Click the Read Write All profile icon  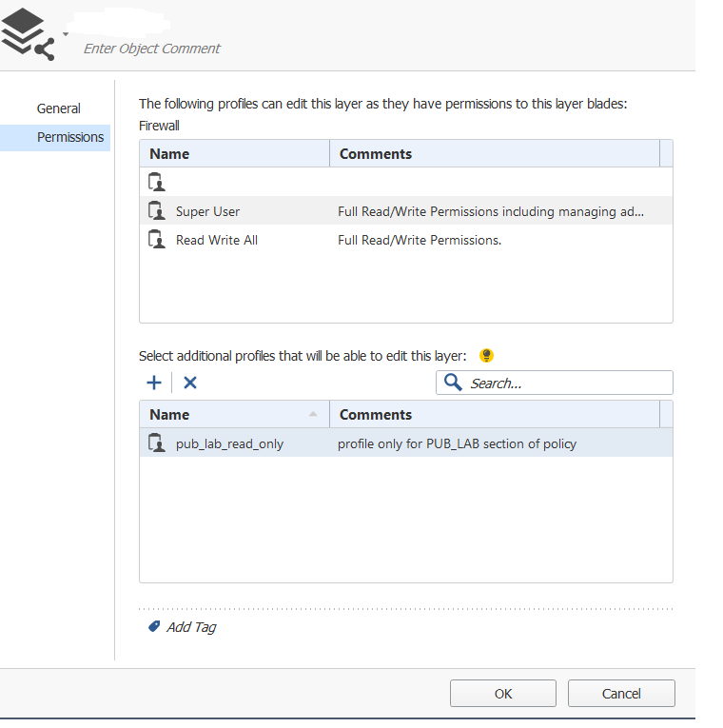tap(157, 240)
